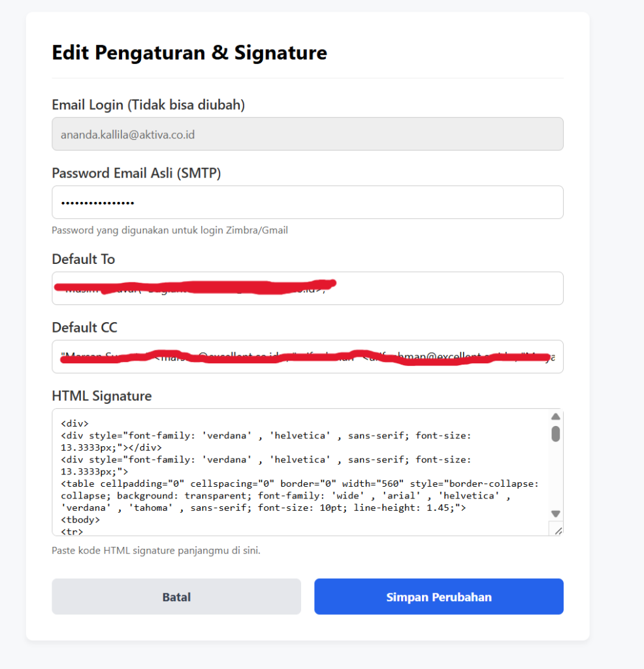The image size is (644, 669).
Task: Click the "Default To" label
Action: click(83, 259)
